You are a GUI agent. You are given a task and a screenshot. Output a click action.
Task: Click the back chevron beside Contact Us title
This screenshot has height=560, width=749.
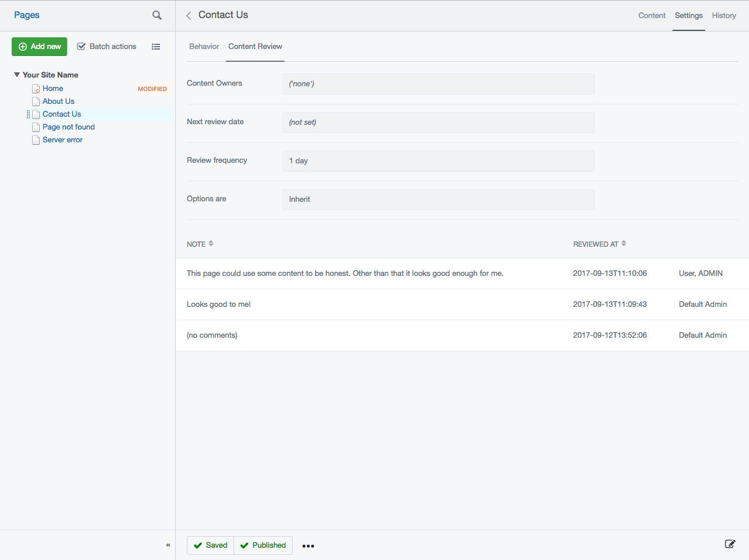[x=188, y=15]
